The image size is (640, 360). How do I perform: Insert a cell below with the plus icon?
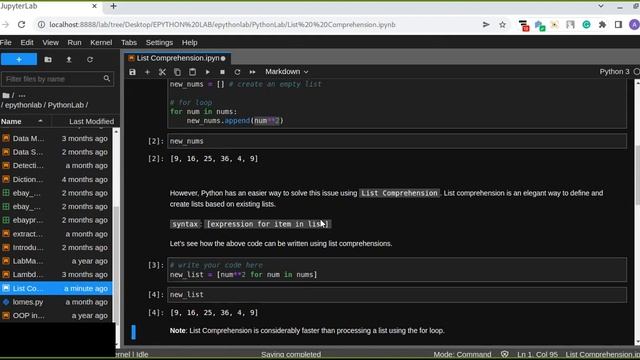tap(147, 72)
